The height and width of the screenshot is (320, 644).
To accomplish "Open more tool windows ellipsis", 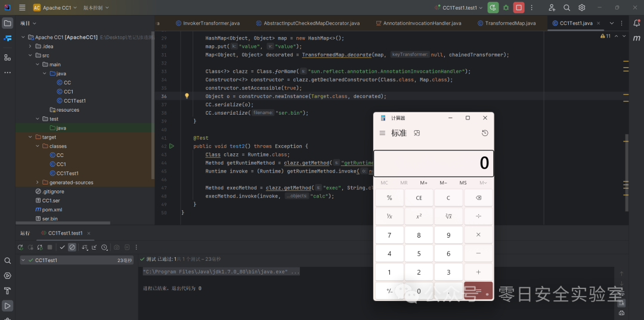I will click(x=7, y=73).
